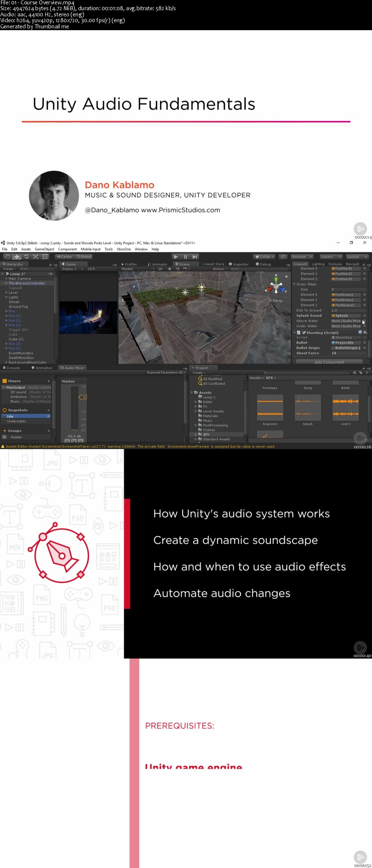Screen dimensions: 372x868
Task: Click the Master fader volume handle
Action: pyautogui.click(x=82, y=397)
